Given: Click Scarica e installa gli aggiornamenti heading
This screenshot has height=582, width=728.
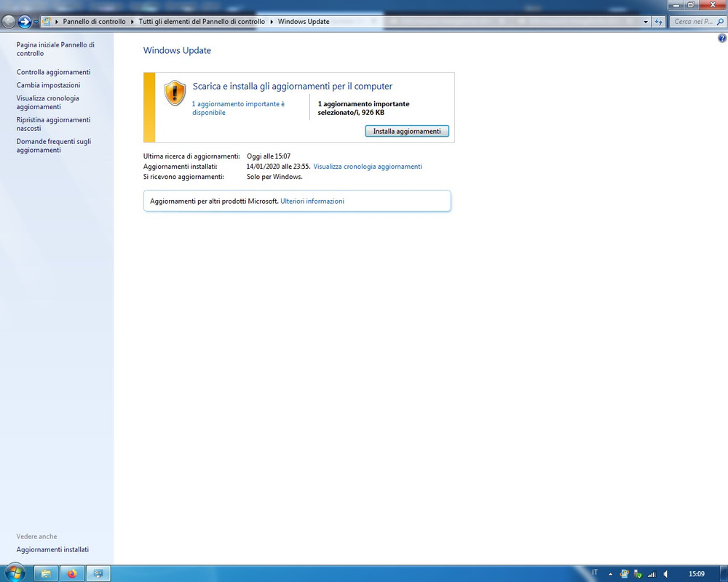Looking at the screenshot, I should [x=293, y=87].
